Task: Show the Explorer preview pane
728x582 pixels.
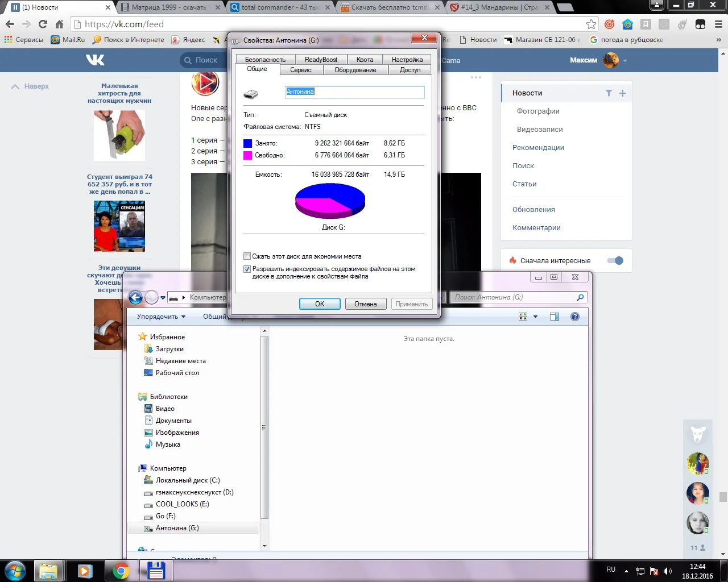Action: (555, 317)
